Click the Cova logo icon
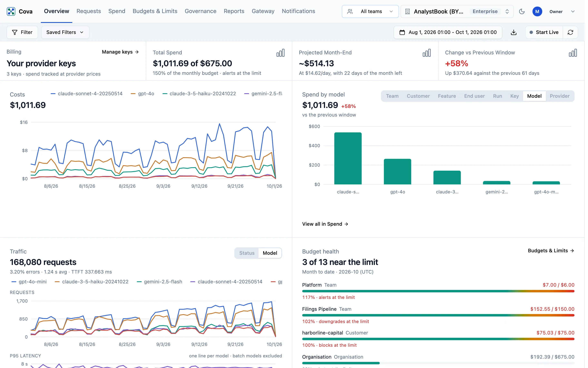Image resolution: width=588 pixels, height=368 pixels. tap(11, 11)
